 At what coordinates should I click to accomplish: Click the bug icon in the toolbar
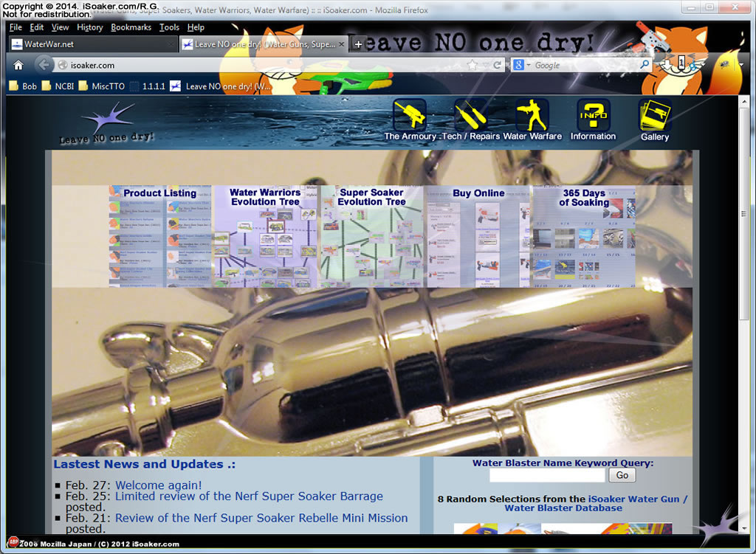tap(724, 64)
